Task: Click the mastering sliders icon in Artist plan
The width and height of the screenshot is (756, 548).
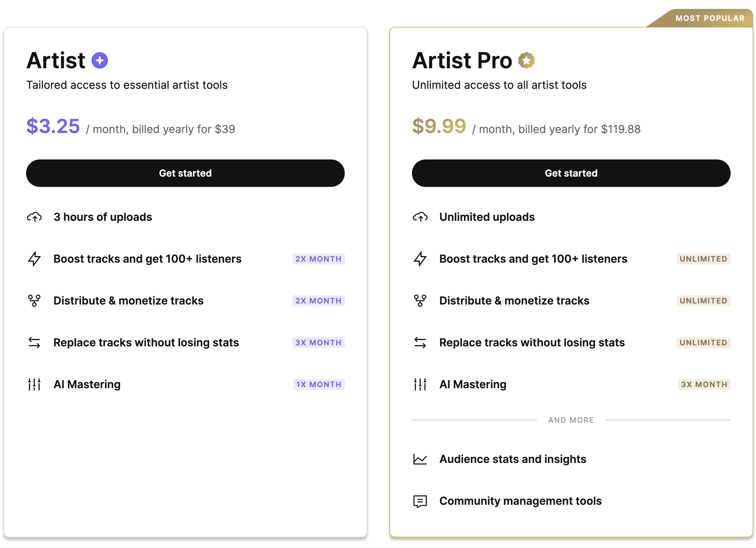Action: click(x=34, y=384)
